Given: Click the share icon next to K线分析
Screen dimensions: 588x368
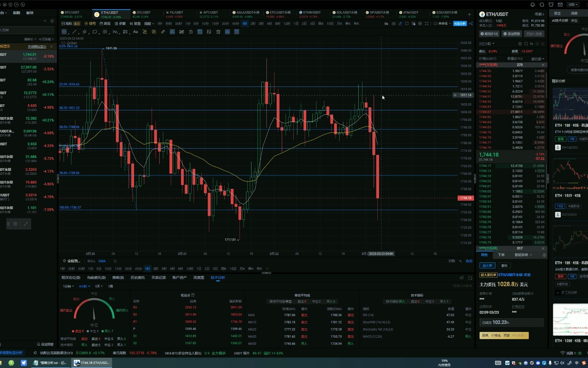Looking at the screenshot, I should tap(471, 24).
